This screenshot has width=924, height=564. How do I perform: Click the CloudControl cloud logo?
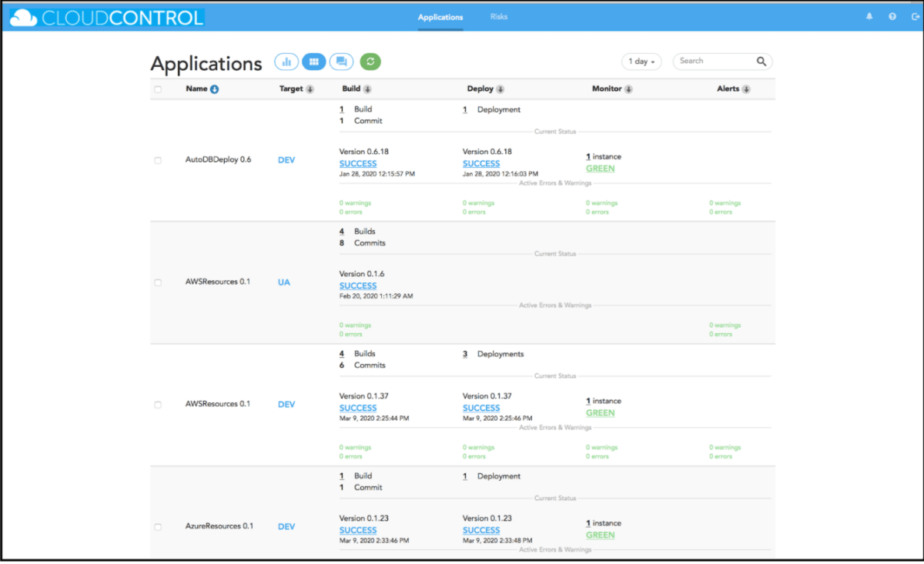(x=23, y=15)
